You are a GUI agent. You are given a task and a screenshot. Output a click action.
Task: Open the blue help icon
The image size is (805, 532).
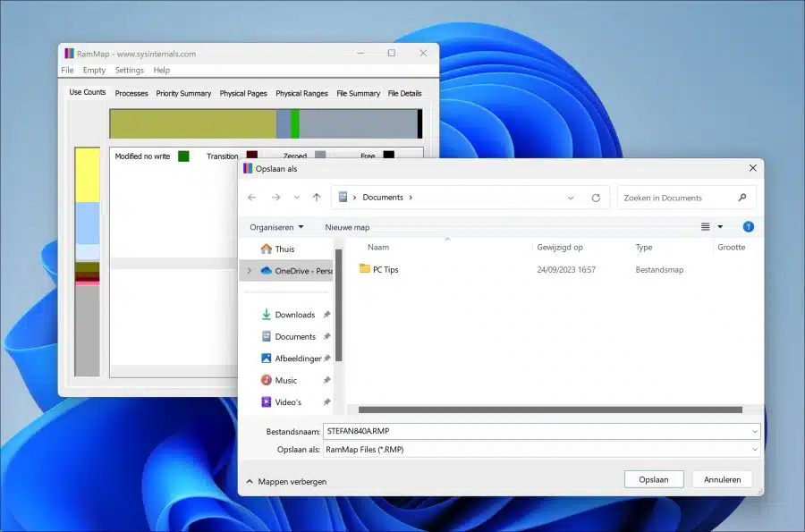749,227
